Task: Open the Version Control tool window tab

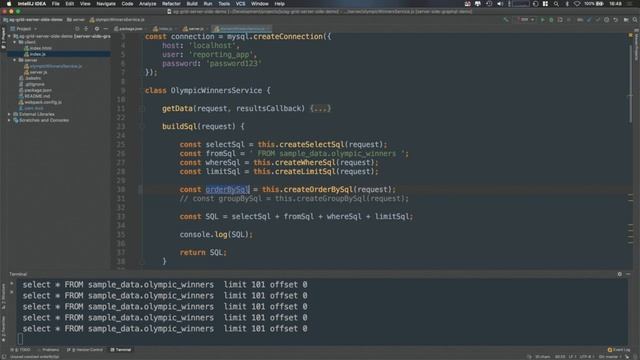Action: click(x=85, y=350)
